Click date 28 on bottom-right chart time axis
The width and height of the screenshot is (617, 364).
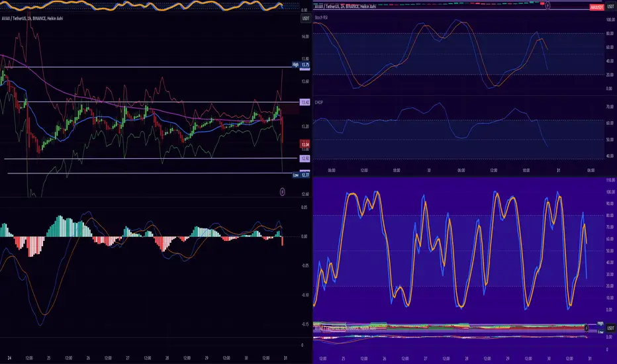point(467,359)
